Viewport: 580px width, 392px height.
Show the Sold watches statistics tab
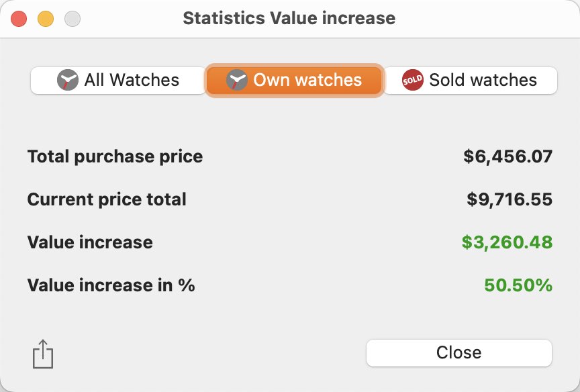pyautogui.click(x=471, y=81)
